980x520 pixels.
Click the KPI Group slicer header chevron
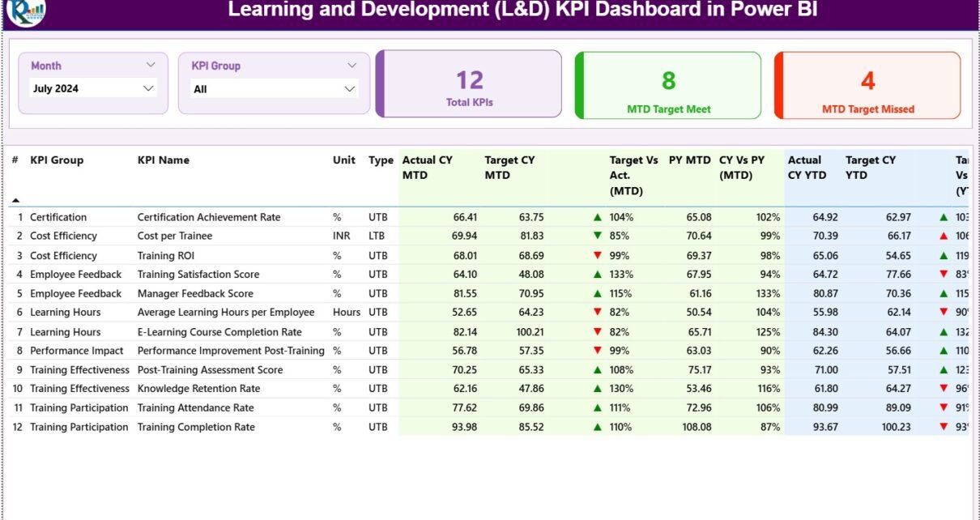pos(352,65)
